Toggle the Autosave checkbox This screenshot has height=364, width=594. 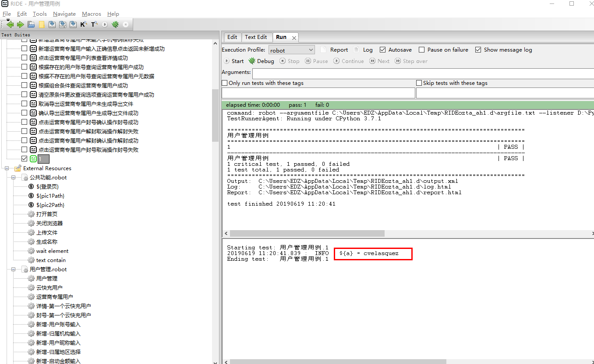tap(383, 50)
